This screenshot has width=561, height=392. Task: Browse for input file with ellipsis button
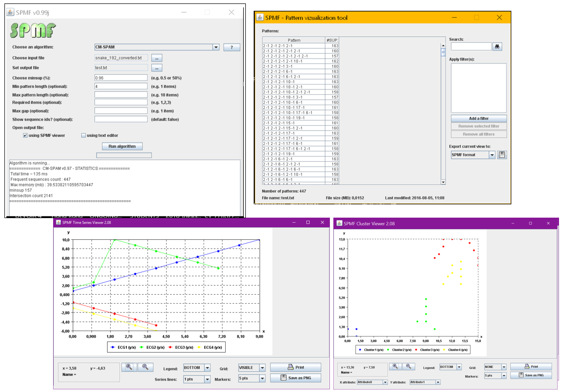click(x=157, y=58)
